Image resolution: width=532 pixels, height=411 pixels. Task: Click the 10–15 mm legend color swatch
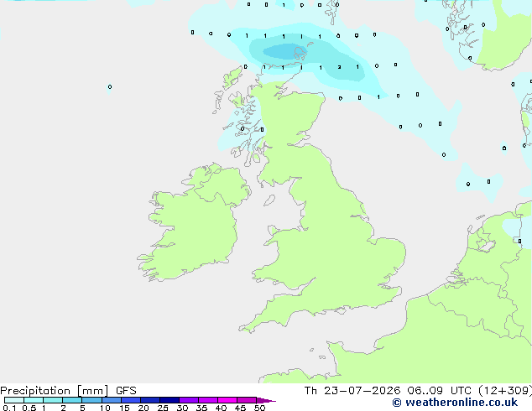(111, 400)
